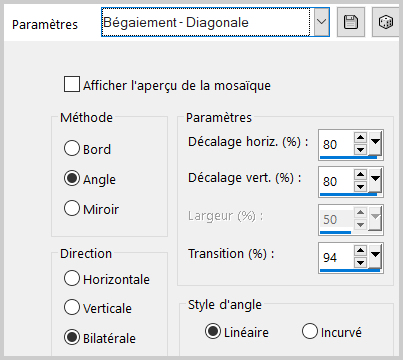Decrease Transition value with down arrow

tap(360, 262)
